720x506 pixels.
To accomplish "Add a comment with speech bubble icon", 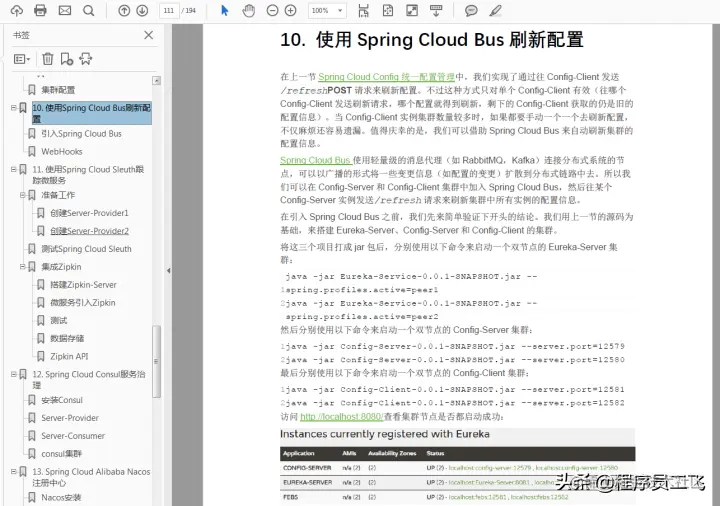I will (471, 11).
